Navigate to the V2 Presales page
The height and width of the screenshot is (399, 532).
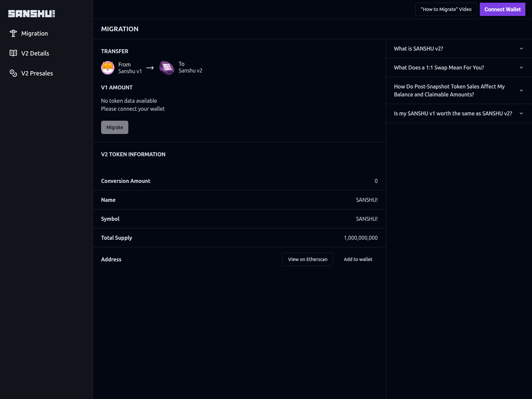(x=37, y=73)
